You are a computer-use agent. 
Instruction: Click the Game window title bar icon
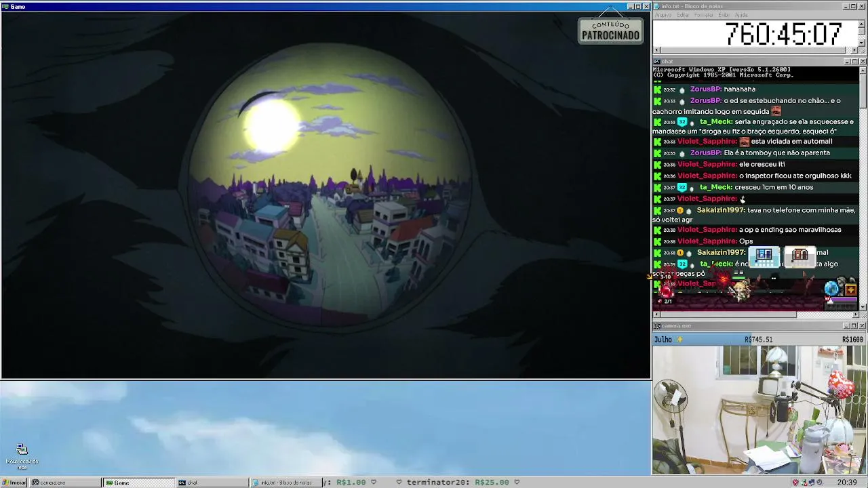point(5,7)
